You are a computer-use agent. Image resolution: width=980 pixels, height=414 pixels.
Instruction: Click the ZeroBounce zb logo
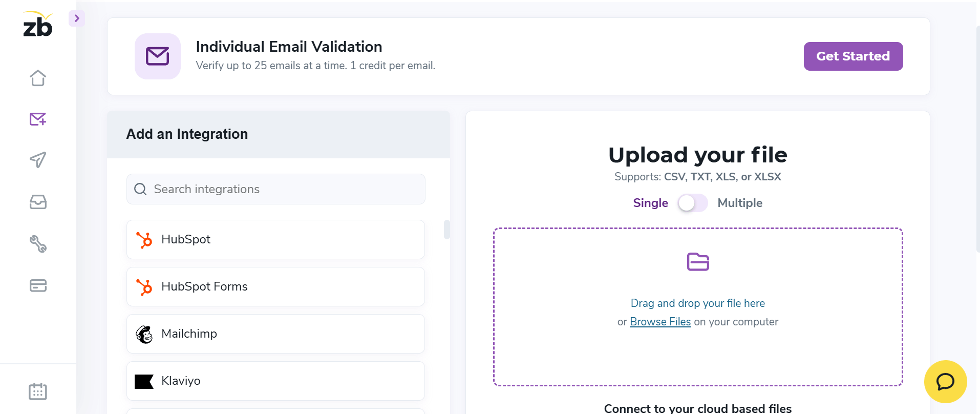[x=38, y=24]
